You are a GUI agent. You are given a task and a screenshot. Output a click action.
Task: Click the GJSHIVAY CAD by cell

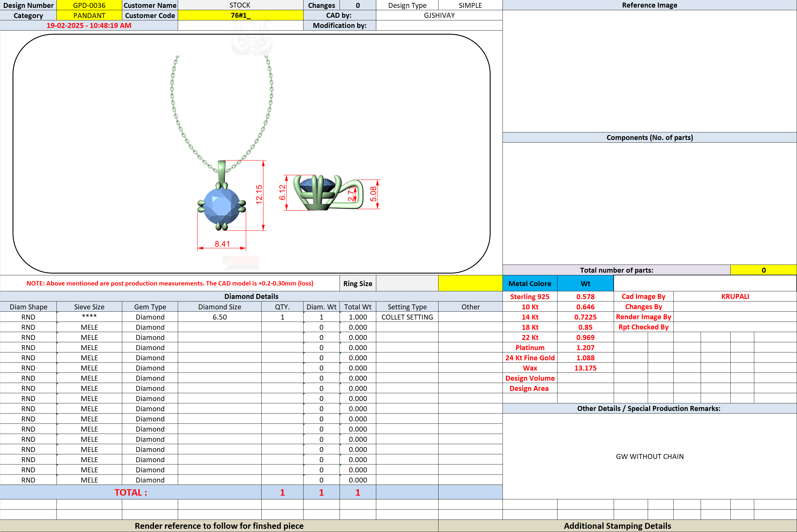pos(439,15)
